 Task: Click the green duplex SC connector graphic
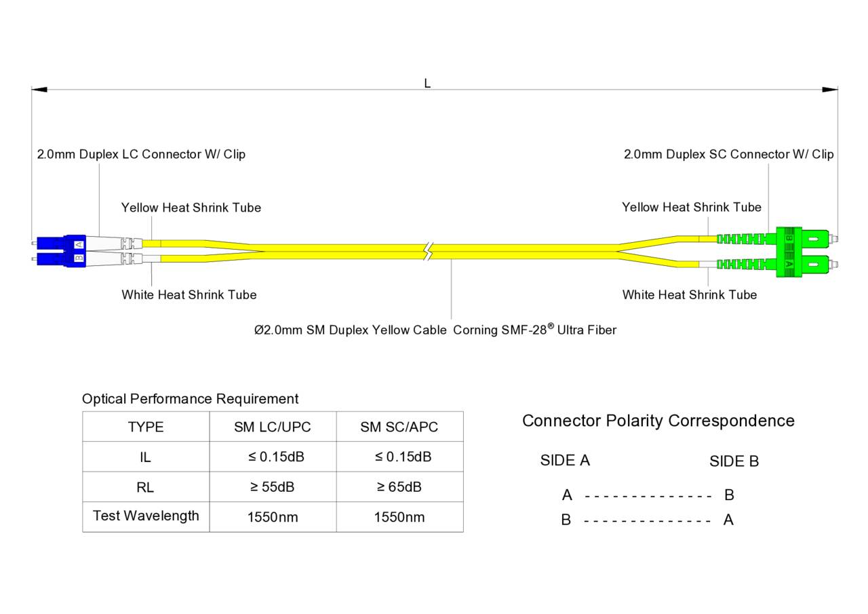pyautogui.click(x=802, y=250)
